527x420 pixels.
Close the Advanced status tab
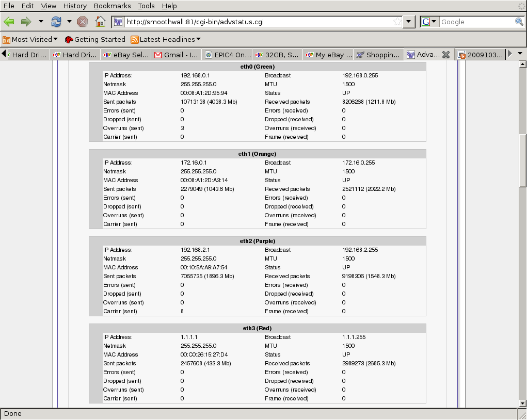point(446,55)
